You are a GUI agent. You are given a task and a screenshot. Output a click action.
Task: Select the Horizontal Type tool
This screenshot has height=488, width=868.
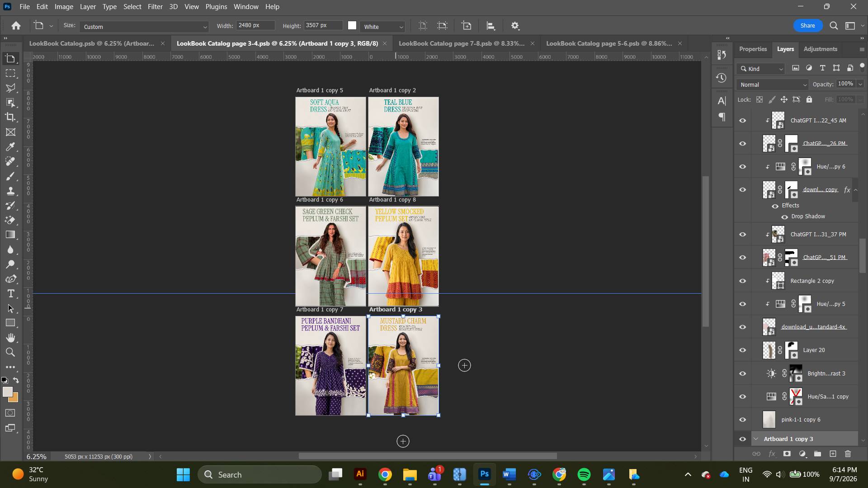click(x=10, y=294)
